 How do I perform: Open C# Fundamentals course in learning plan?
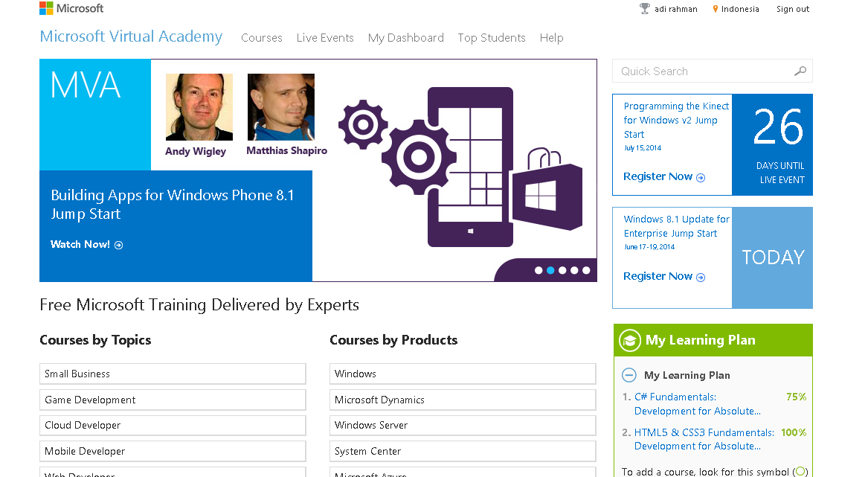tap(698, 404)
